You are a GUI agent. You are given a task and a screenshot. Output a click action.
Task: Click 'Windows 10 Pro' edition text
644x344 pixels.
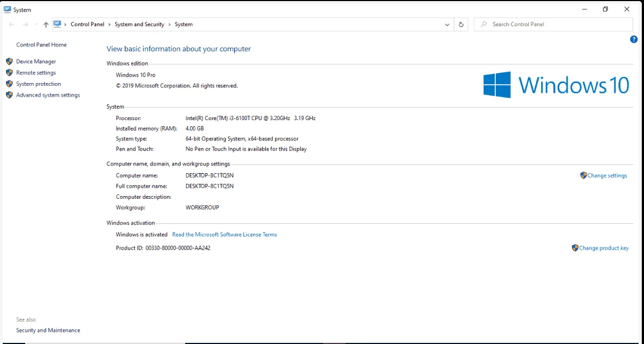[136, 75]
